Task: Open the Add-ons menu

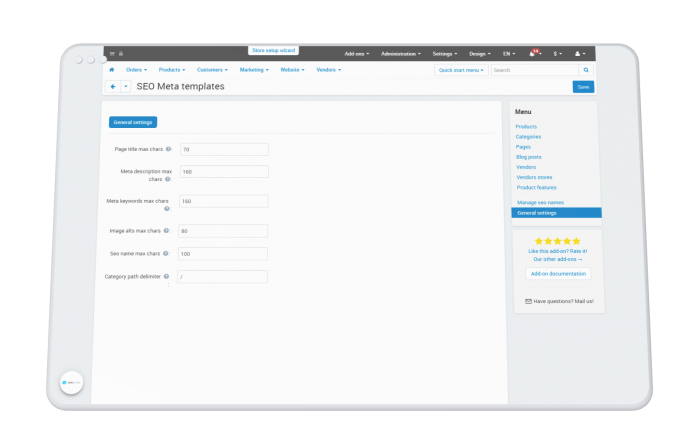Action: coord(357,54)
